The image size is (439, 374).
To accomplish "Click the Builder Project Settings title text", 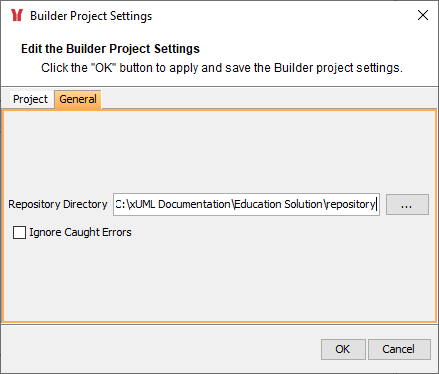I will (x=91, y=16).
